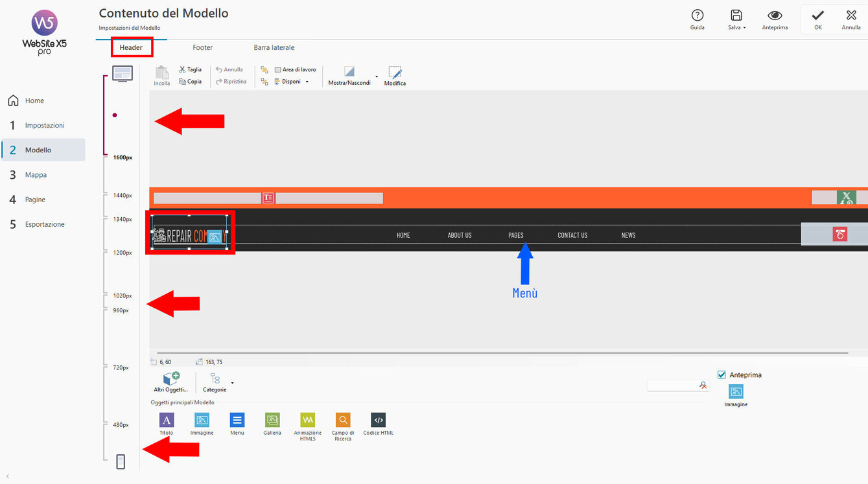Screen dimensions: 868x484
Task: Open the Barra laterale tab
Action: [274, 47]
